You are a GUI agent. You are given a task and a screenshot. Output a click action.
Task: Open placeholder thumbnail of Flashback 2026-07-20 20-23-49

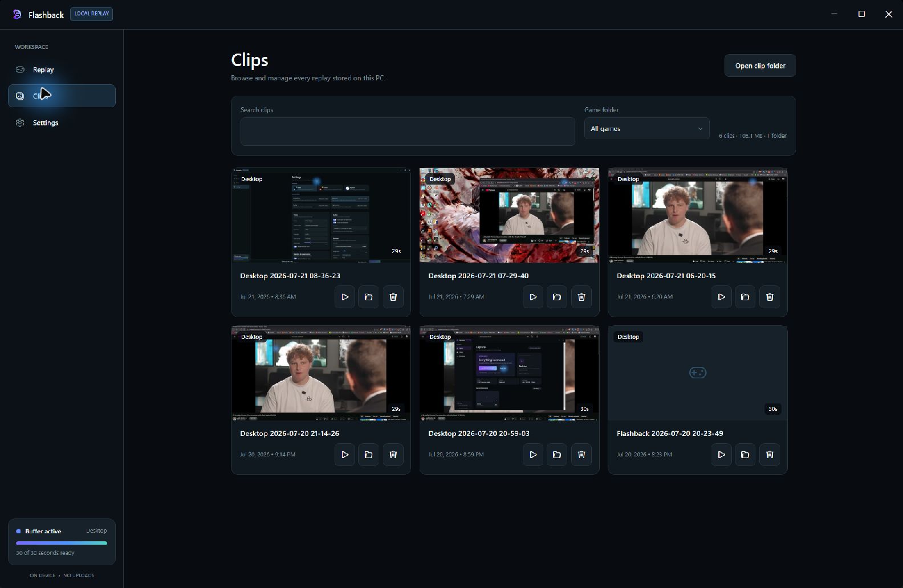698,373
